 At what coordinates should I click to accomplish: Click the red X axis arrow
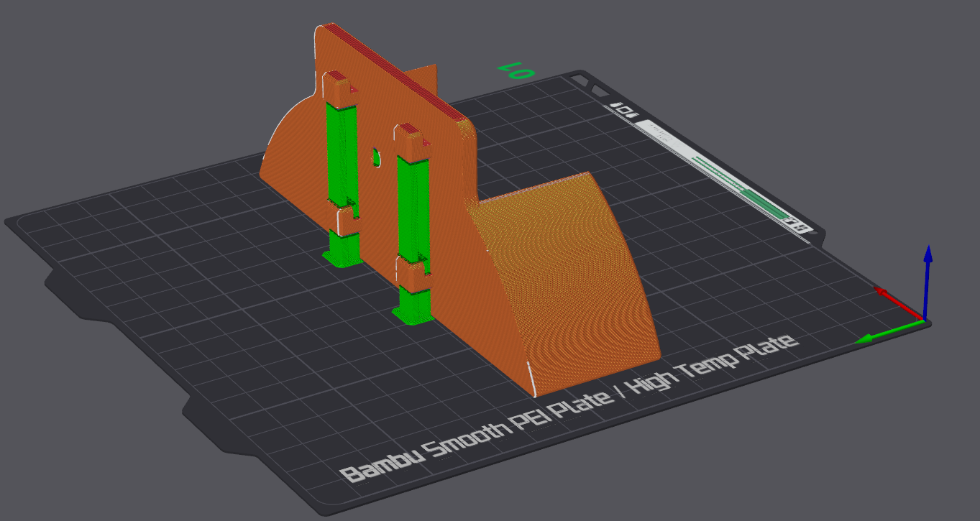click(x=897, y=303)
